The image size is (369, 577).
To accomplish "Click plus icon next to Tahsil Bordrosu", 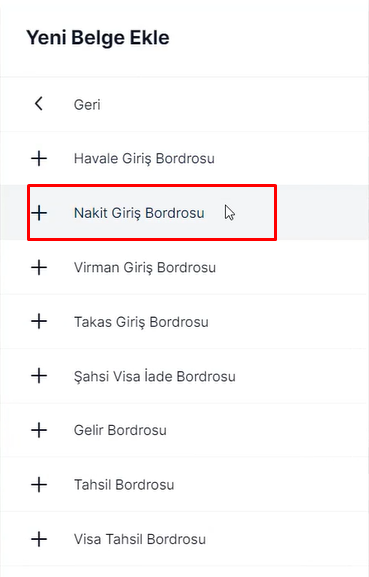I will point(39,485).
